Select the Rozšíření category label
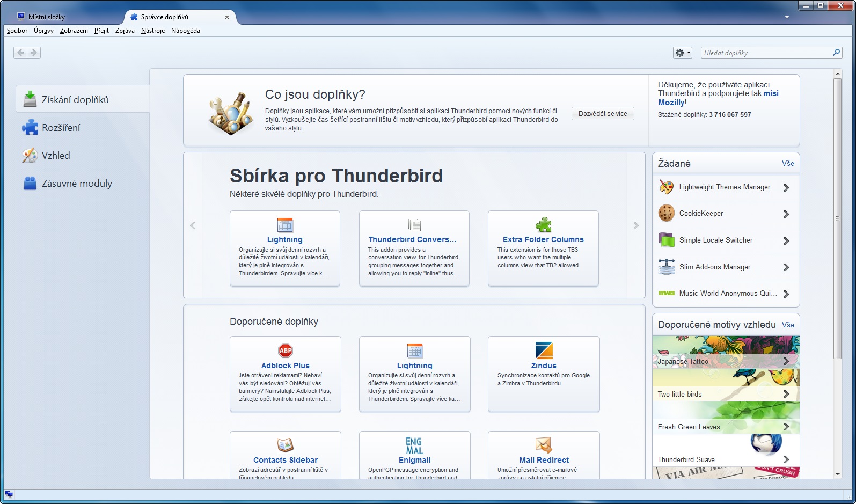 (x=61, y=128)
